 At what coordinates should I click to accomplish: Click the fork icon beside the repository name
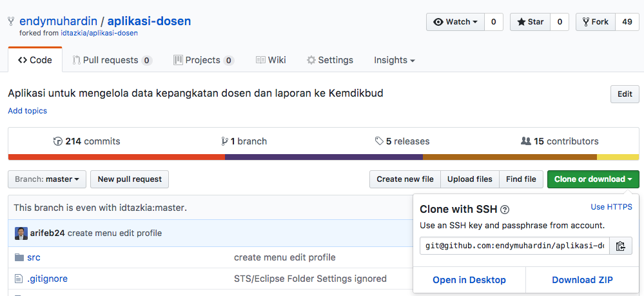(11, 21)
